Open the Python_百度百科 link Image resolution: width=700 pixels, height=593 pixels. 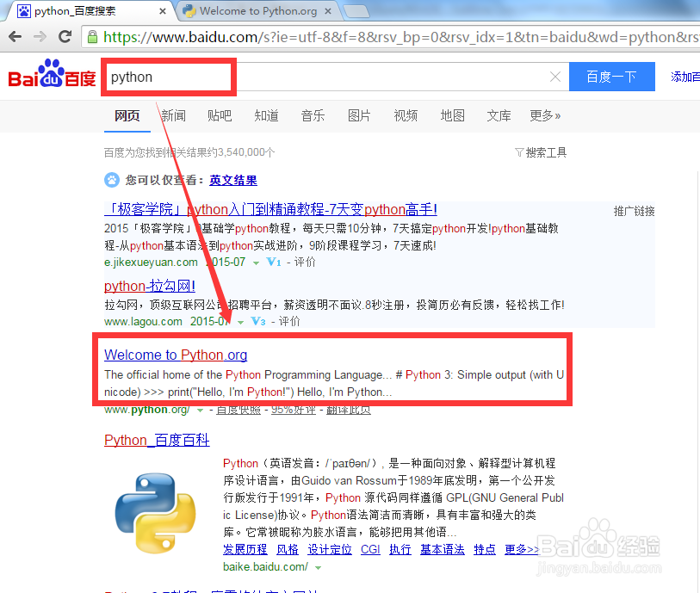pos(157,440)
